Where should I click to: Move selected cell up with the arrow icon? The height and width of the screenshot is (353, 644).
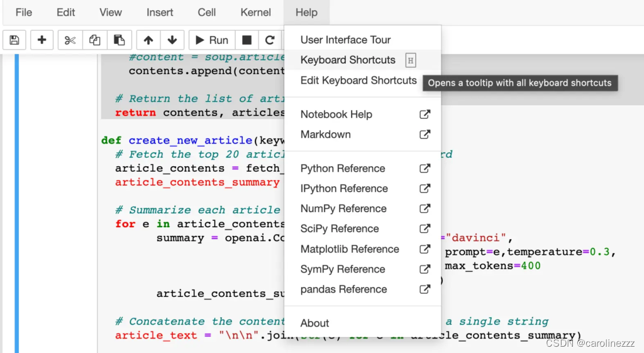[x=148, y=40]
